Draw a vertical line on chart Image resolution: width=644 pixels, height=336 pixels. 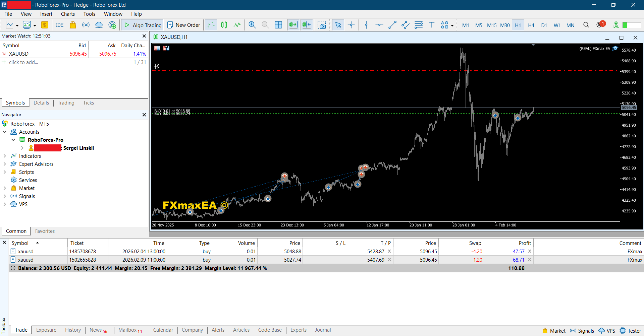366,25
